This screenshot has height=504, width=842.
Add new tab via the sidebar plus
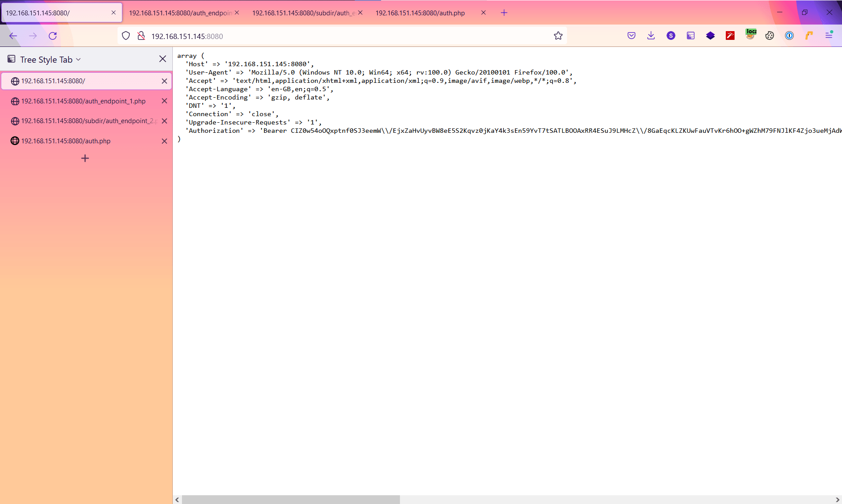coord(85,158)
